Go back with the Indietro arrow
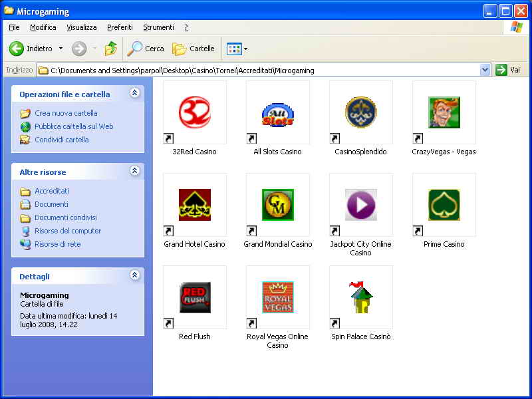 coord(16,49)
